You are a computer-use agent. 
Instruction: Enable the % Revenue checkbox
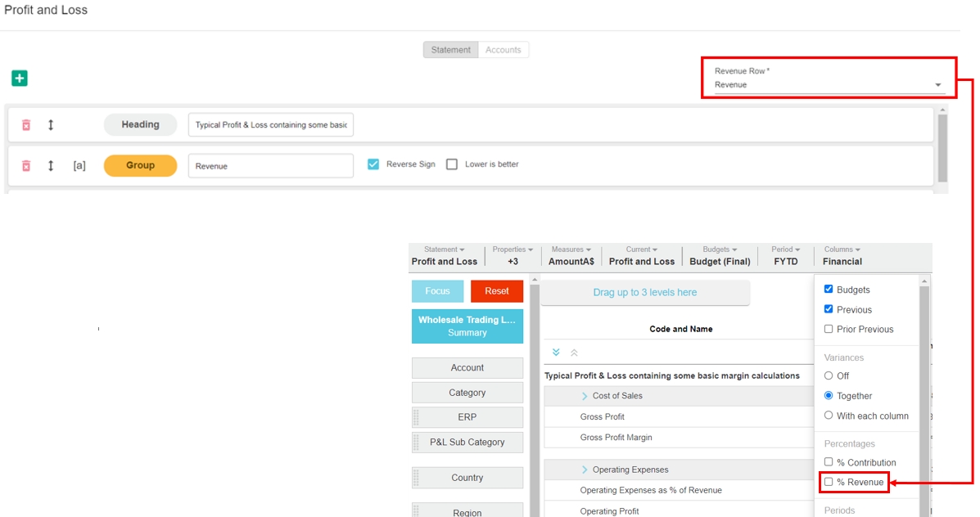click(829, 482)
